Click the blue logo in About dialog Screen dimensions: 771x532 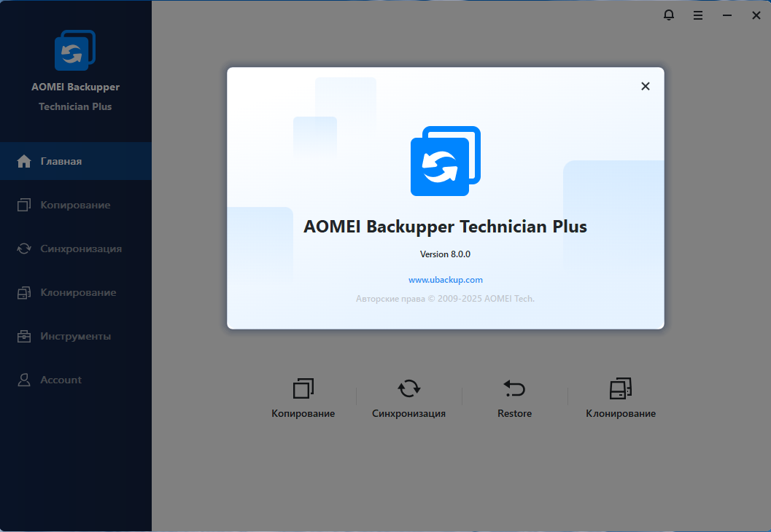click(x=445, y=161)
